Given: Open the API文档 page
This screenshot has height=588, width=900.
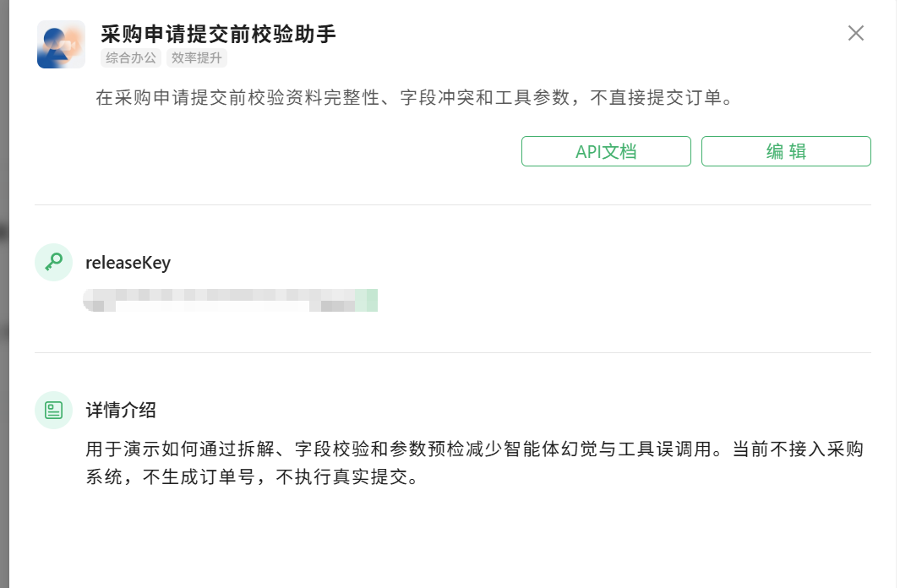Looking at the screenshot, I should [x=606, y=151].
